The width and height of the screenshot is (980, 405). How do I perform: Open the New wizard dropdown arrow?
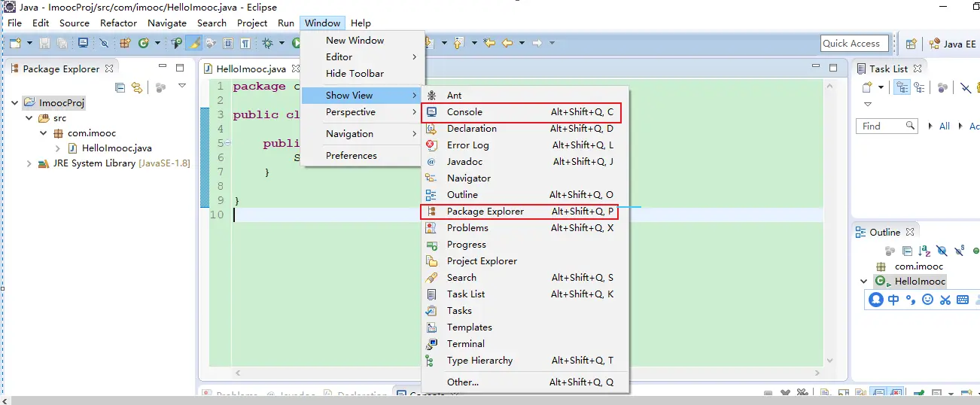point(29,44)
